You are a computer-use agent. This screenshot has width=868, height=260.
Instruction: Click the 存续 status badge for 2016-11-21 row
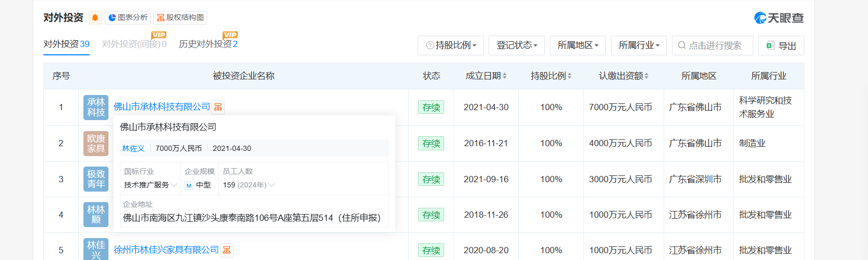pos(431,143)
